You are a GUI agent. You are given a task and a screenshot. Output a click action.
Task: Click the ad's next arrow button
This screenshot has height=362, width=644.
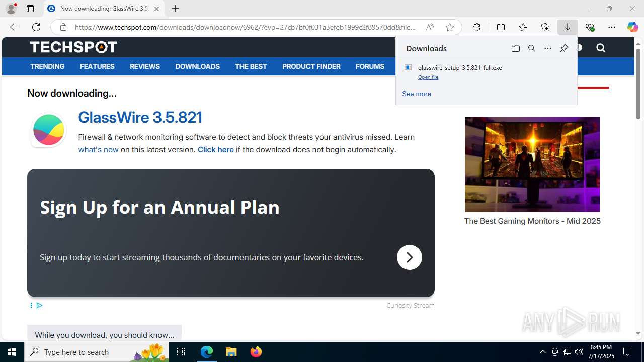click(x=409, y=257)
